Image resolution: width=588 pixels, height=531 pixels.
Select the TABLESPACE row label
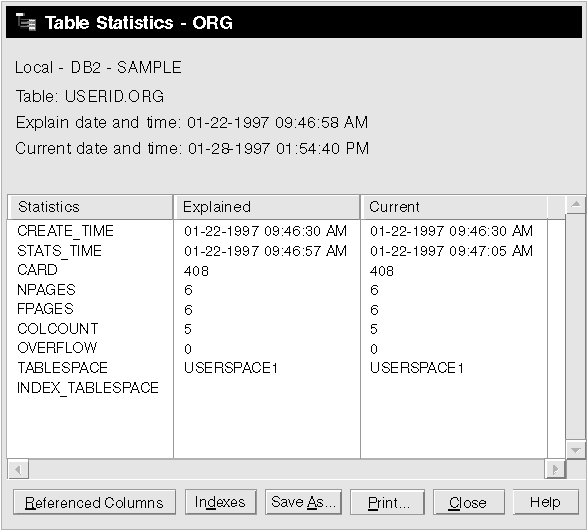click(x=62, y=368)
